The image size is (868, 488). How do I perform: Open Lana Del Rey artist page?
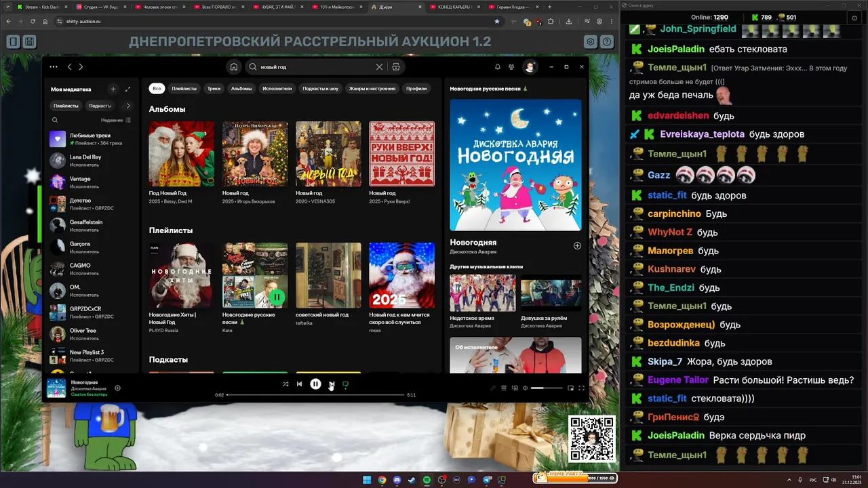(x=91, y=161)
